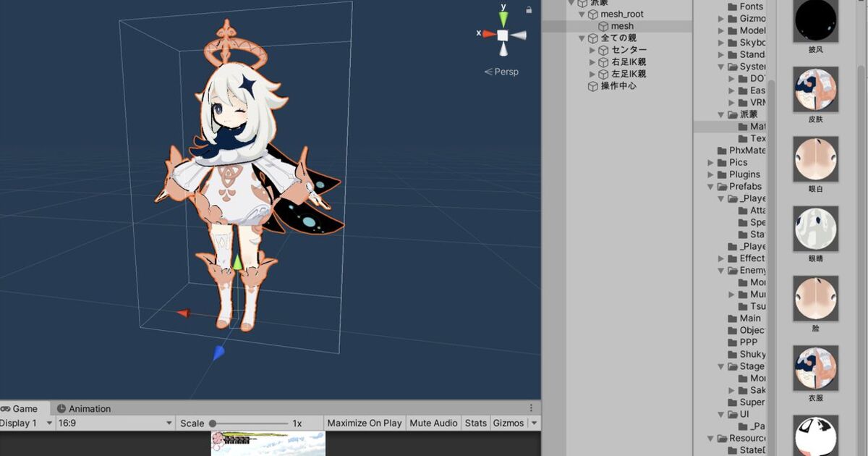Collapse the 派蒙 root object in the Hierarchy
Screen dimensions: 868x456
click(570, 3)
